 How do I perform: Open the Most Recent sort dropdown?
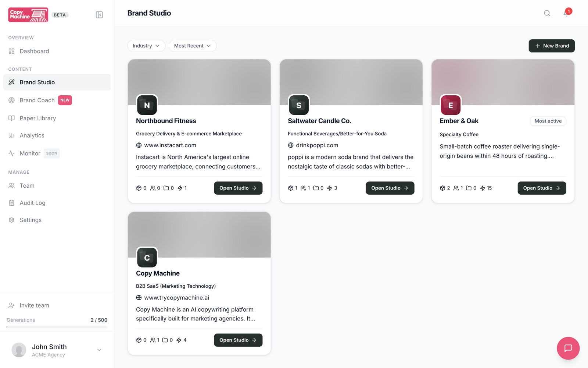pos(193,46)
